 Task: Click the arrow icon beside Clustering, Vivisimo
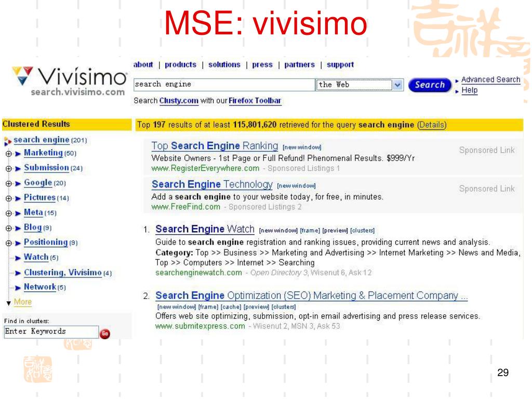click(18, 273)
